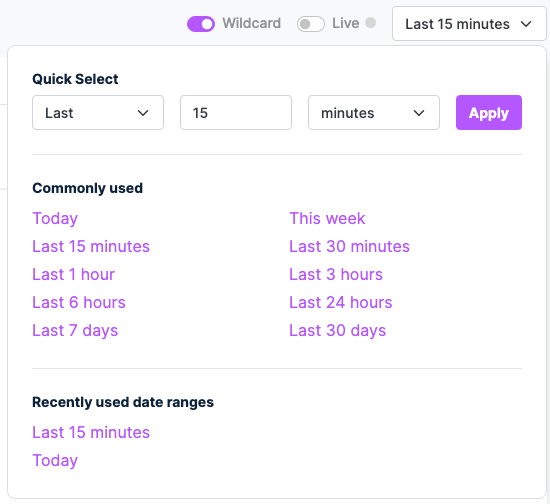The width and height of the screenshot is (550, 504).
Task: Open the Last 15 minutes range dropdown
Action: 469,24
